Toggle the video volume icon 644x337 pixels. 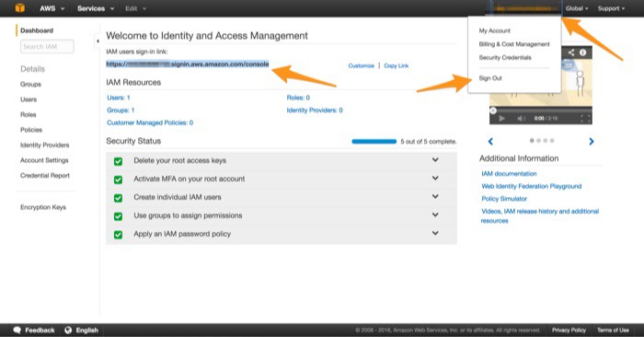(x=522, y=119)
